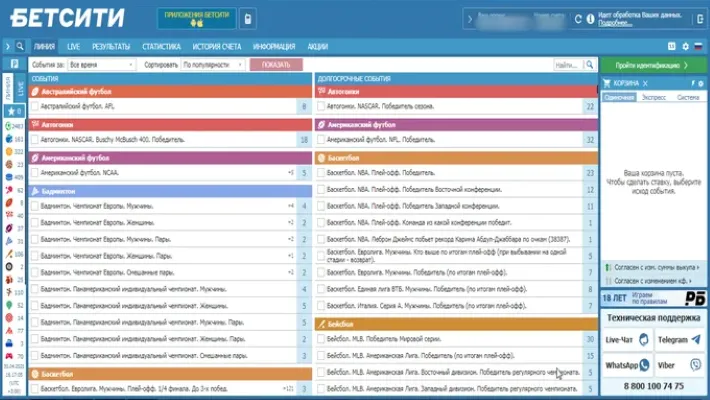Open WhatsApp support contact
The image size is (710, 400).
pos(627,365)
